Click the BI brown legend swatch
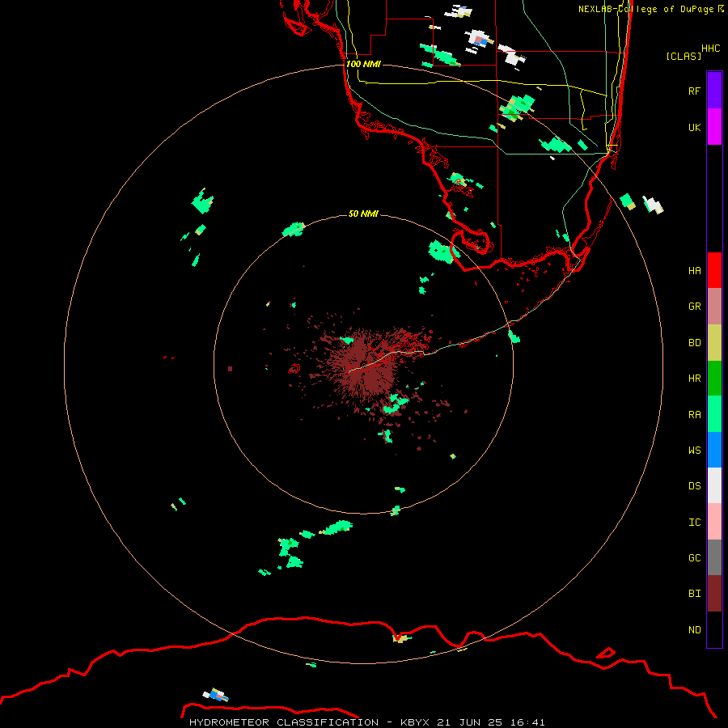The image size is (728, 728). click(x=714, y=594)
